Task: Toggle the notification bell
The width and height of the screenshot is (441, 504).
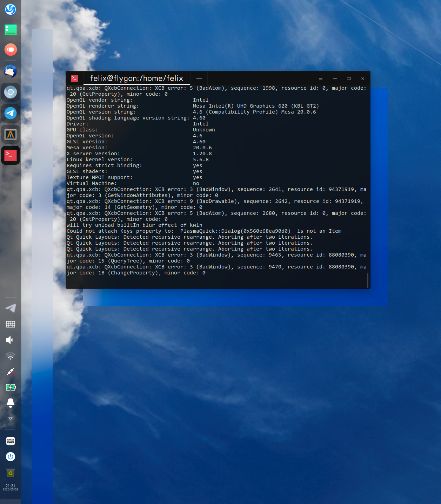Action: pyautogui.click(x=10, y=403)
